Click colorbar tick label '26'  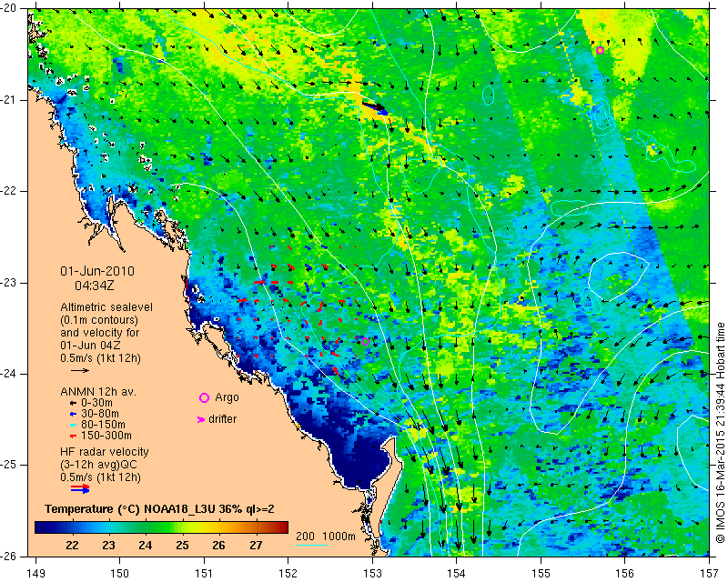click(x=218, y=546)
